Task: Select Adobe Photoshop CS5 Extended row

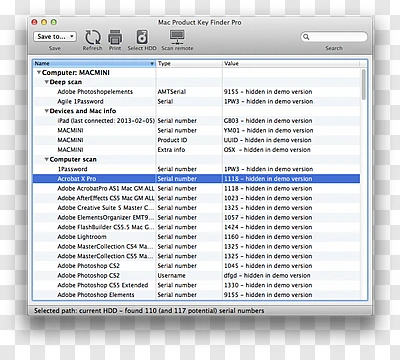Action: 196,285
